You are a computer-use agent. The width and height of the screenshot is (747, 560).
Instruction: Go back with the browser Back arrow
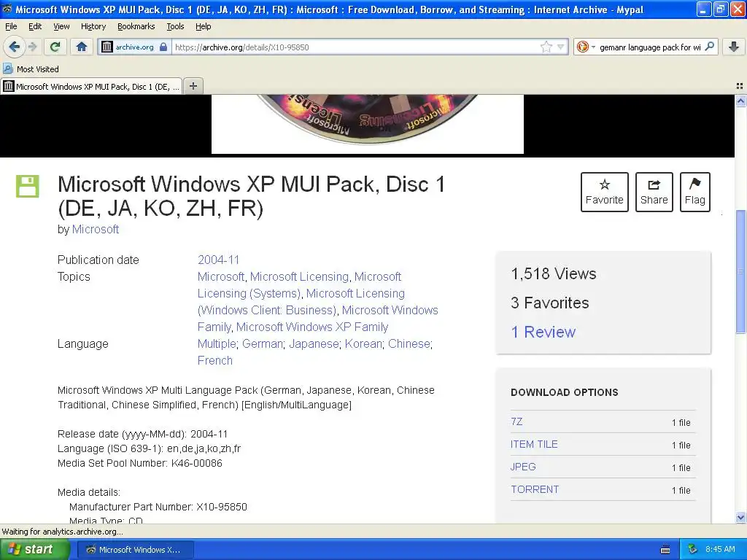pyautogui.click(x=14, y=47)
